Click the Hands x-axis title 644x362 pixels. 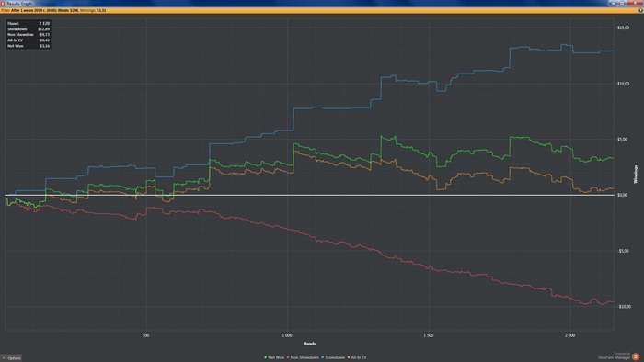click(x=309, y=344)
